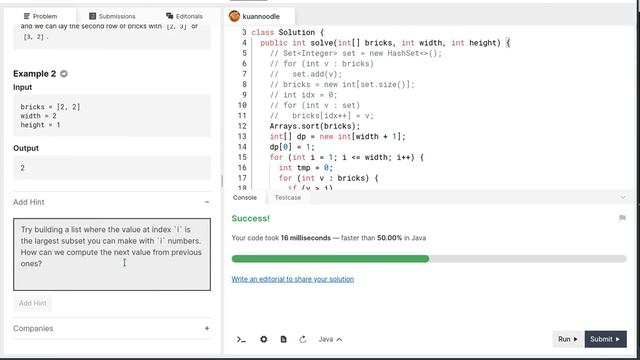Screen dimensions: 640x360
Task: Click the kuannoodle avatar icon
Action: click(234, 16)
